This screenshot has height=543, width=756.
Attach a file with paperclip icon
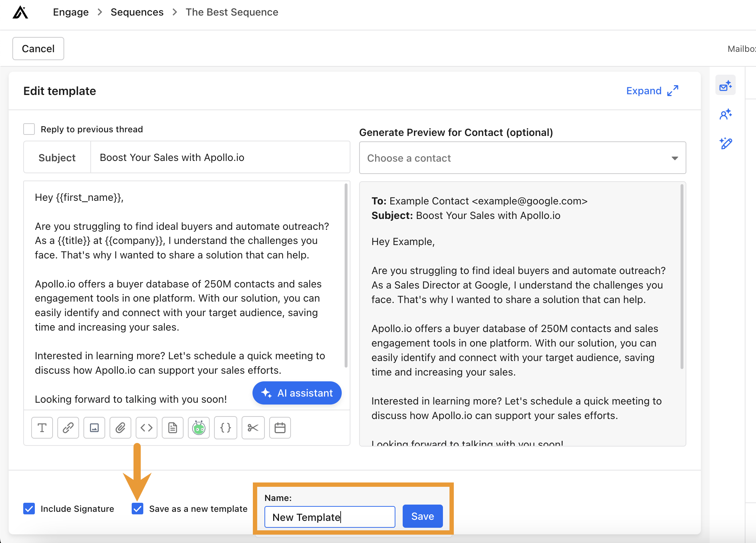coord(120,428)
